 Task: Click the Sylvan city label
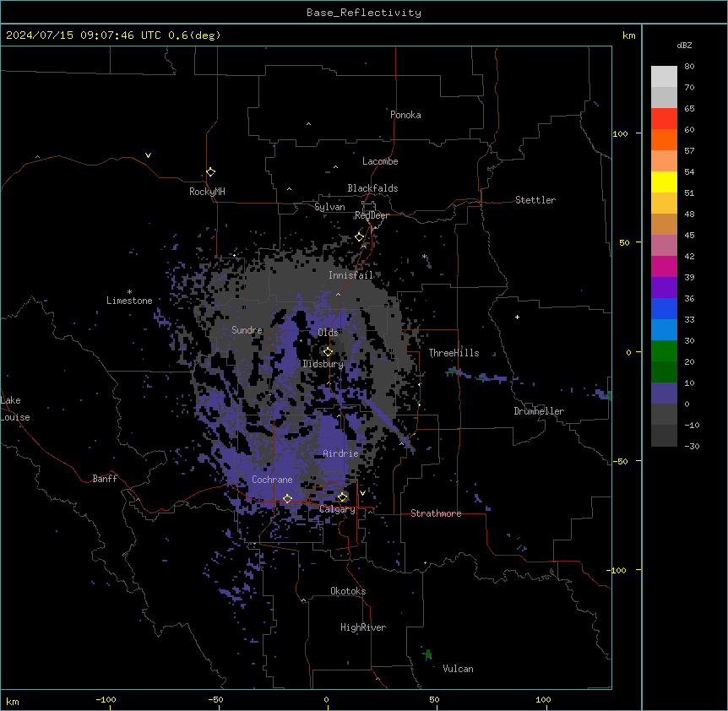(329, 207)
